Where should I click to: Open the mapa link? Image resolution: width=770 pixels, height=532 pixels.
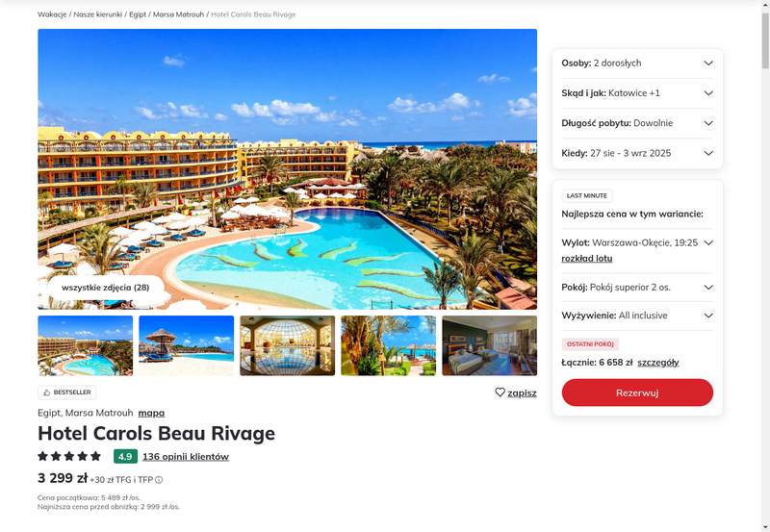(151, 414)
